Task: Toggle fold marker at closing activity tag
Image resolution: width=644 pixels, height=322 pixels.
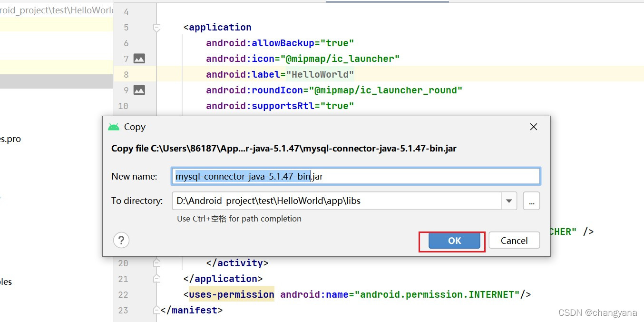Action: tap(156, 263)
